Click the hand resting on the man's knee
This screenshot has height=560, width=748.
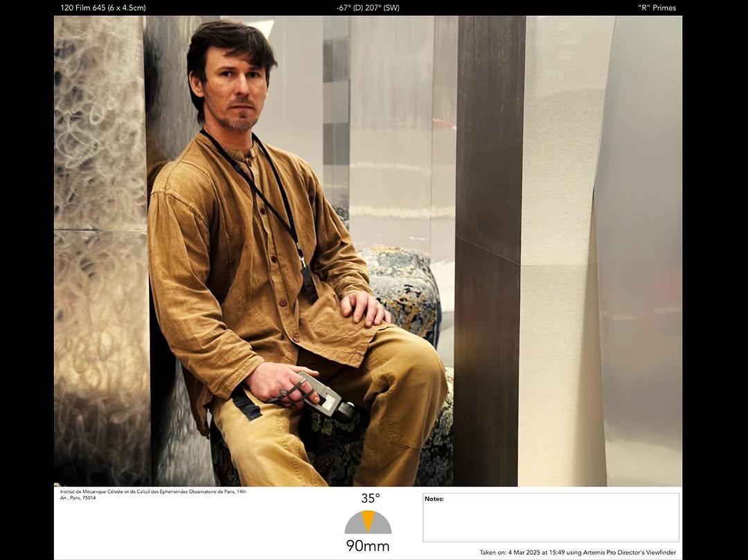point(364,308)
